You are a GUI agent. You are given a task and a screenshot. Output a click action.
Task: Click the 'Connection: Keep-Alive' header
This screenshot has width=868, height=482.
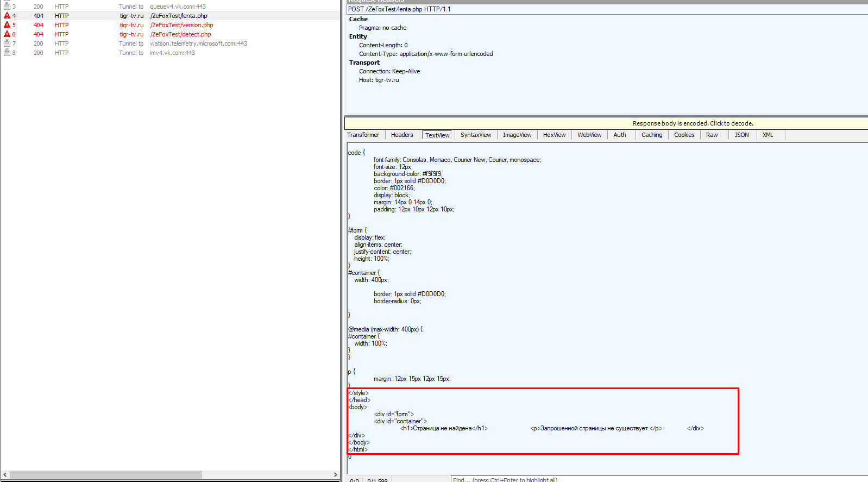[x=389, y=71]
